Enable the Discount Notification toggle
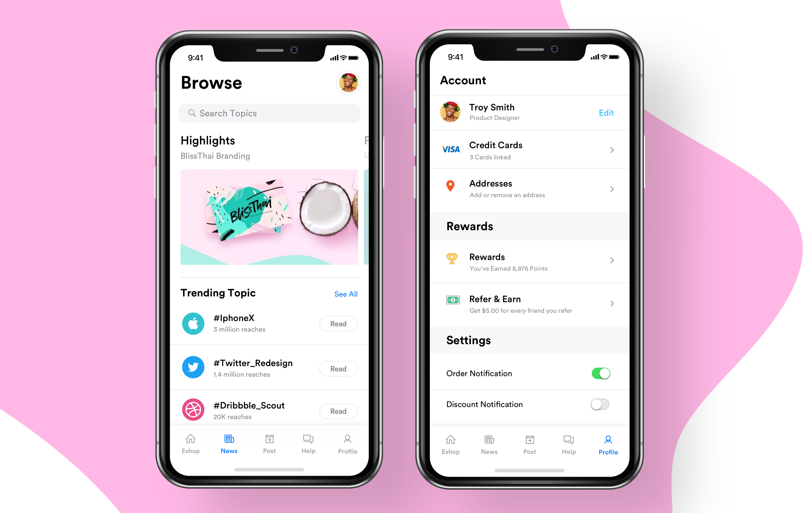The width and height of the screenshot is (812, 513). [x=601, y=405]
